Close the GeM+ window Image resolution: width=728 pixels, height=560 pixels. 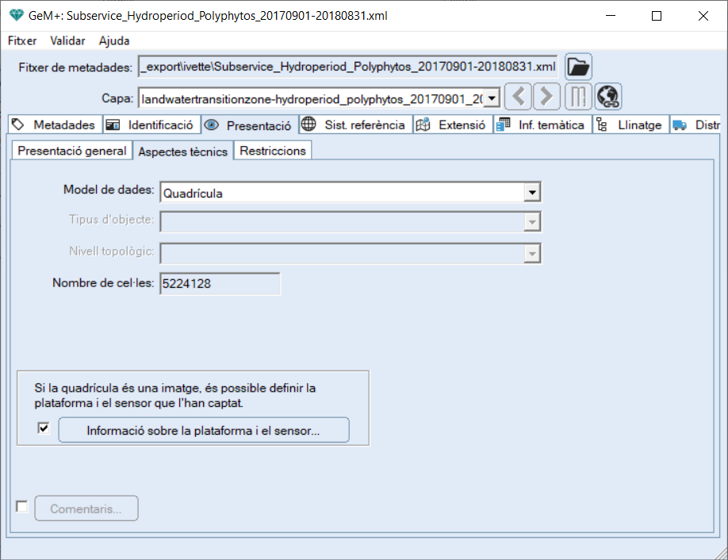[703, 16]
